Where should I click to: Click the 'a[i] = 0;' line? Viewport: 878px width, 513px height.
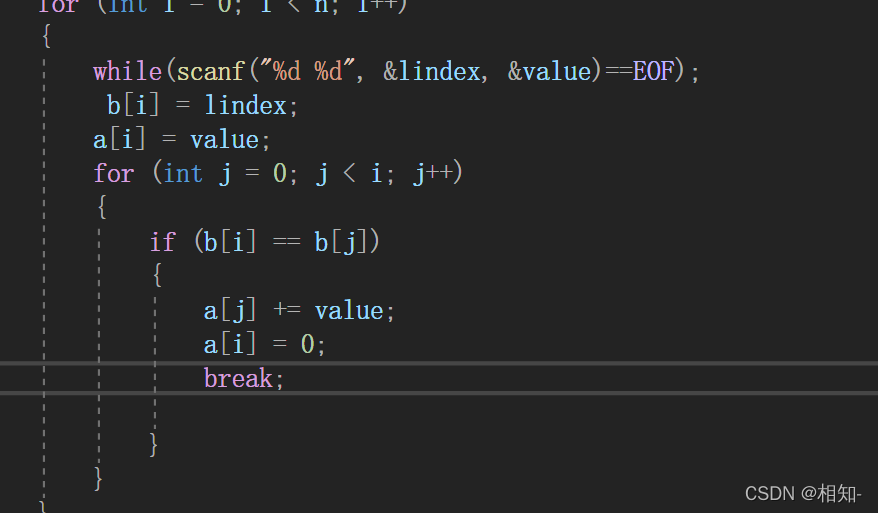pos(264,344)
